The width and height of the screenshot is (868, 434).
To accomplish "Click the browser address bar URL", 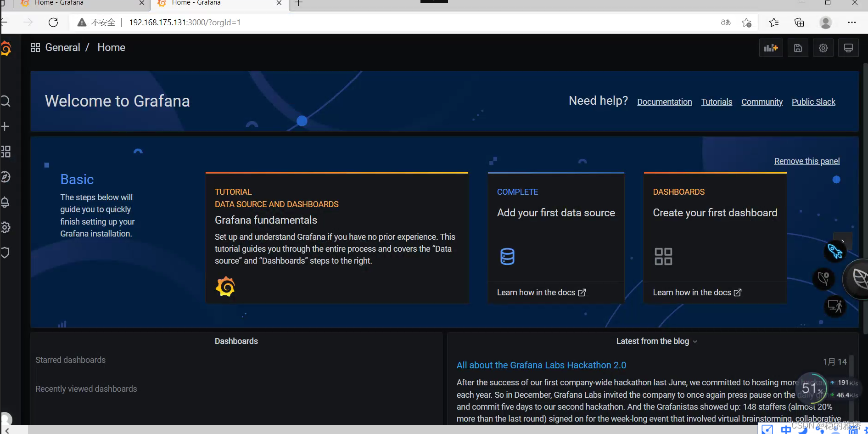I will pos(185,23).
